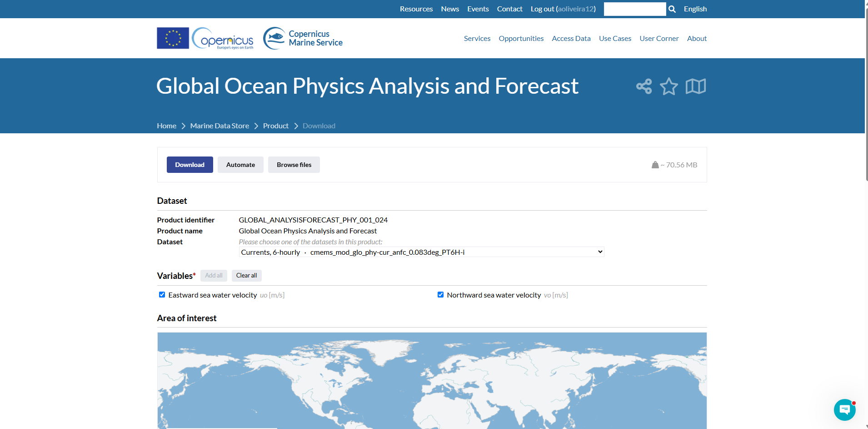Image resolution: width=868 pixels, height=429 pixels.
Task: Click the European Union flag logo
Action: tap(173, 38)
